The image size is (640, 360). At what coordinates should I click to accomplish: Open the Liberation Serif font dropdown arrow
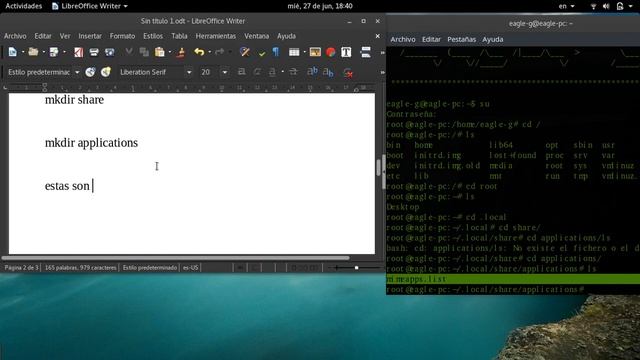(x=189, y=73)
